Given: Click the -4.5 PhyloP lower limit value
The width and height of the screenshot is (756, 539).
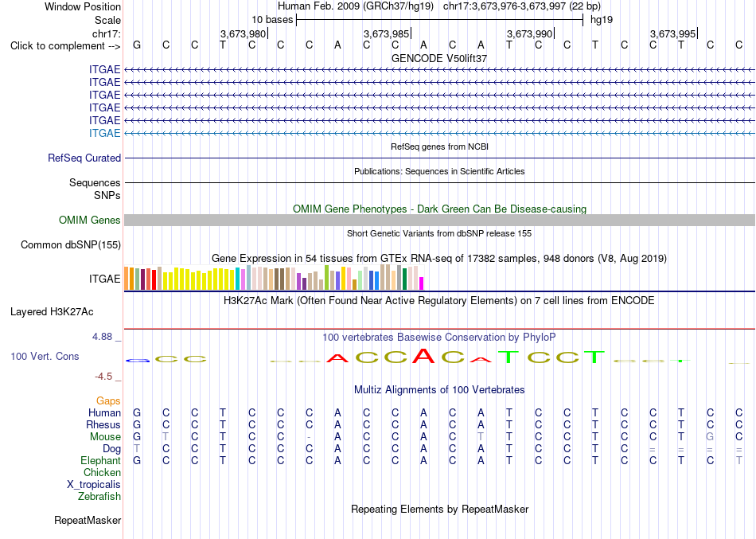Looking at the screenshot, I should (103, 377).
